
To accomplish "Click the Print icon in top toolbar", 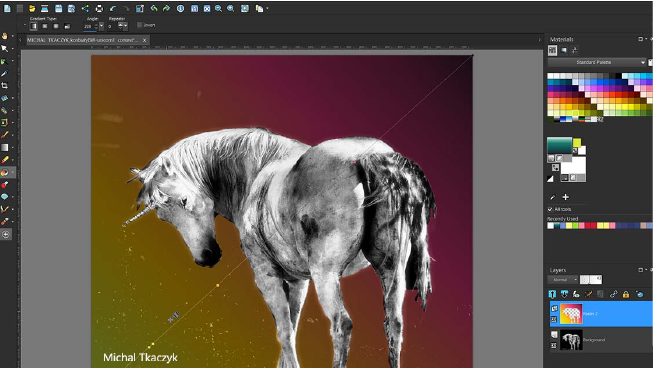I will tap(99, 8).
